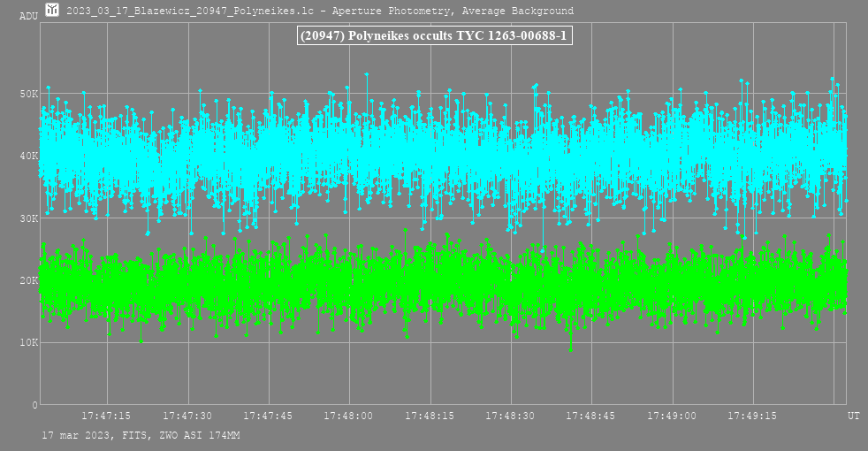Image resolution: width=868 pixels, height=451 pixels.
Task: Click the 40K y-axis label
Action: point(29,156)
